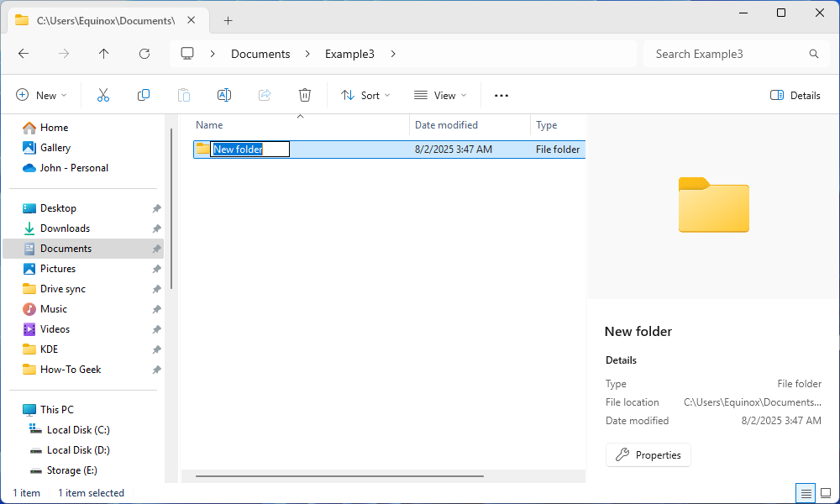Close the Documents tab with X
Viewport: 840px width, 504px height.
point(192,20)
